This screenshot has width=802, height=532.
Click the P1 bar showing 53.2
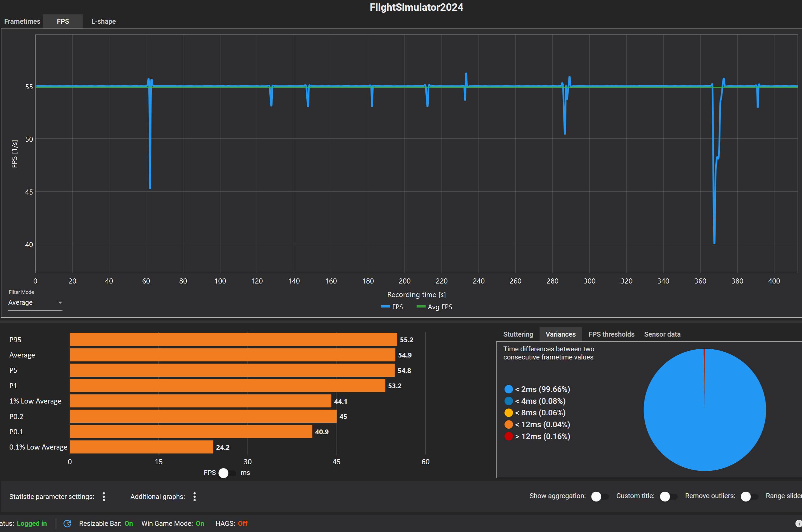coord(227,386)
